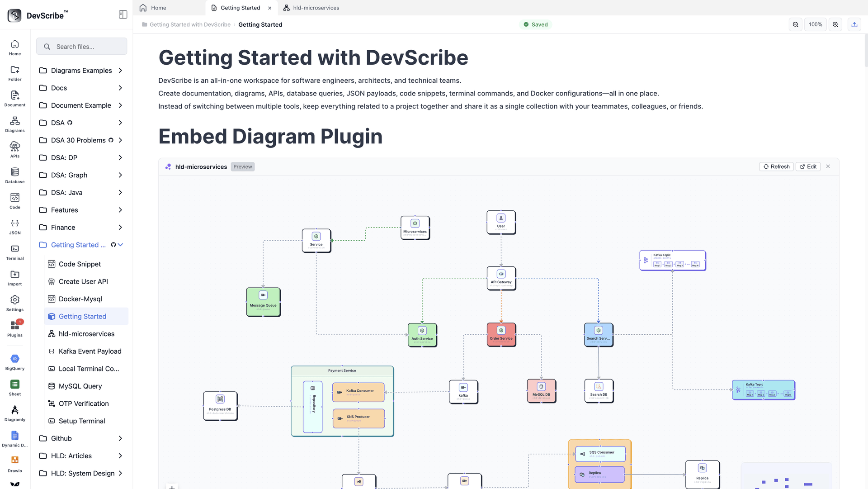Screen dimensions: 868x489
Task: Toggle the sidebar panel collapse icon
Action: pos(123,14)
